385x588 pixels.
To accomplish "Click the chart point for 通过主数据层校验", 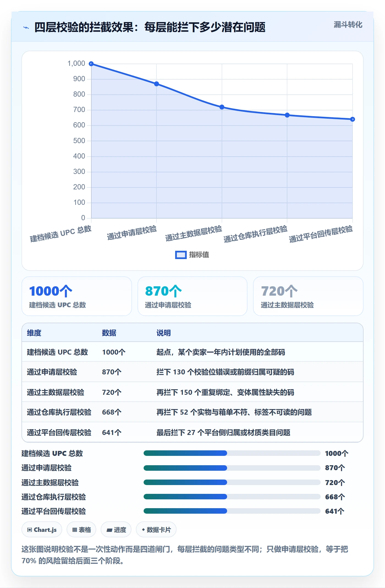I will [x=222, y=107].
